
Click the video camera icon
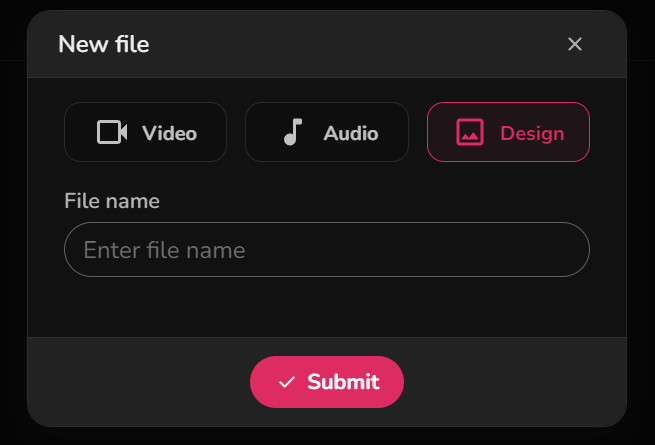pyautogui.click(x=112, y=132)
